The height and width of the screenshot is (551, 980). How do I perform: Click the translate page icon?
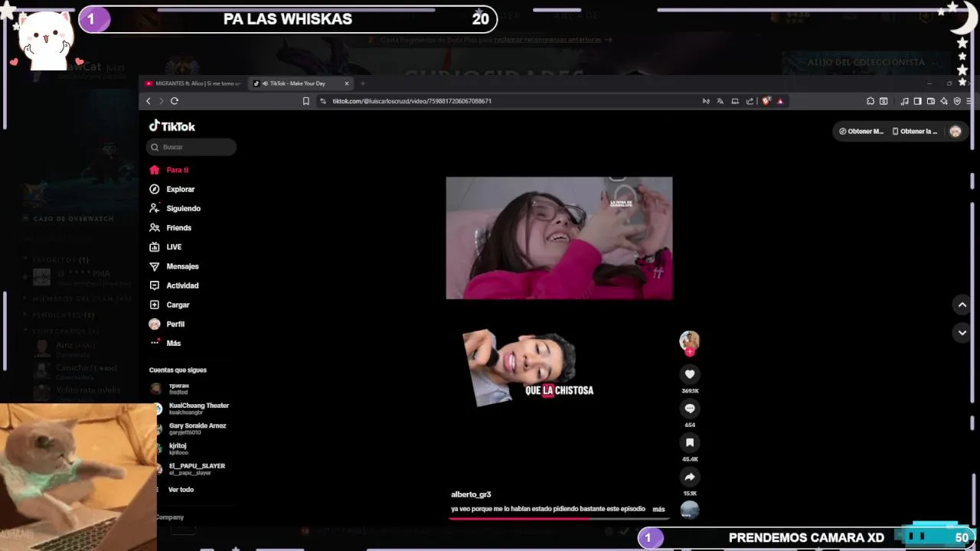coord(720,101)
